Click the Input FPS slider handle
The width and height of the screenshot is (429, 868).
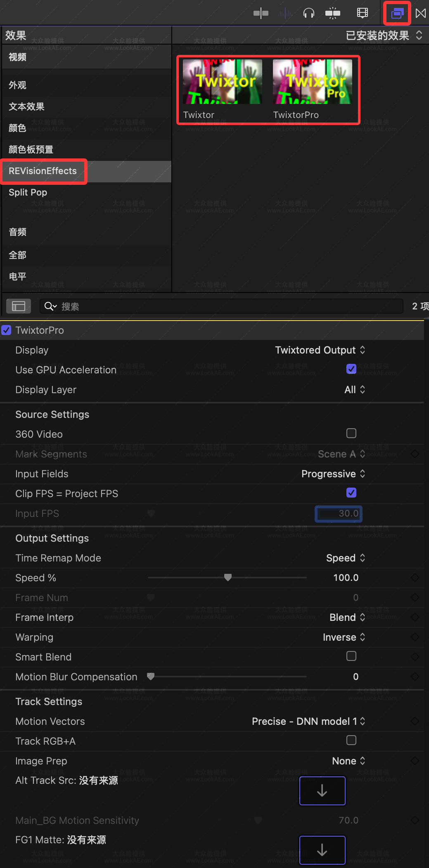point(151,513)
